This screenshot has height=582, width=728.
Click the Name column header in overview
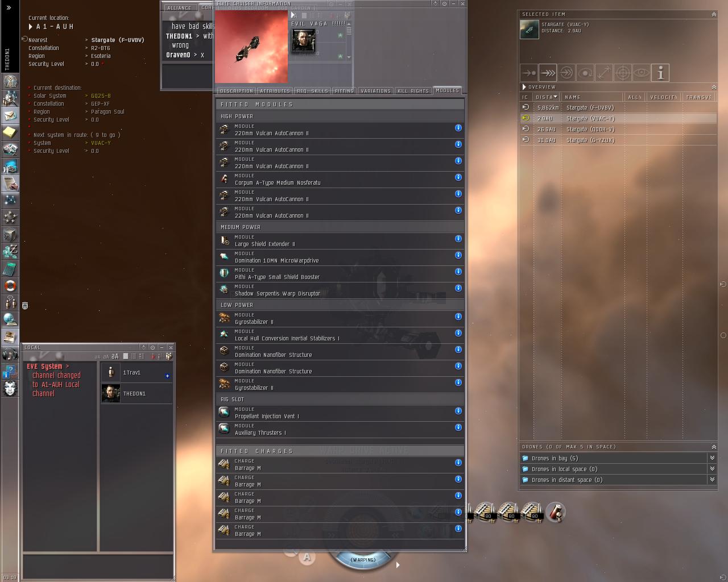pyautogui.click(x=593, y=97)
